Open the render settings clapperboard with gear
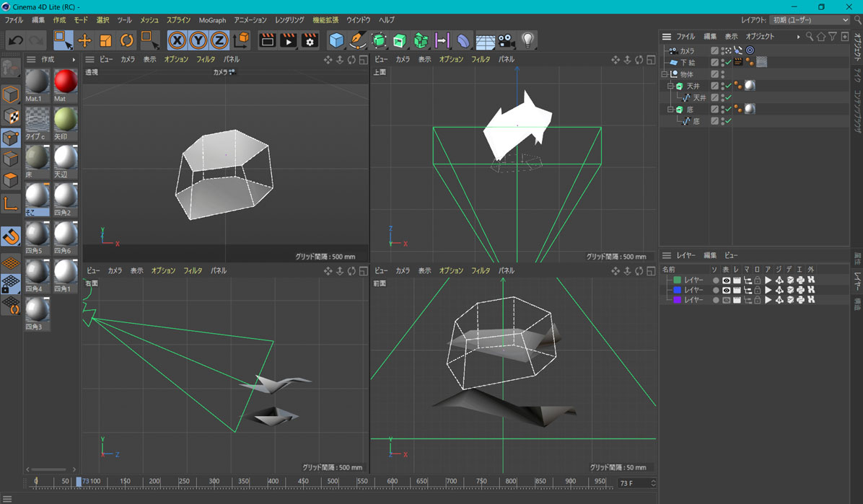This screenshot has width=863, height=504. click(310, 41)
